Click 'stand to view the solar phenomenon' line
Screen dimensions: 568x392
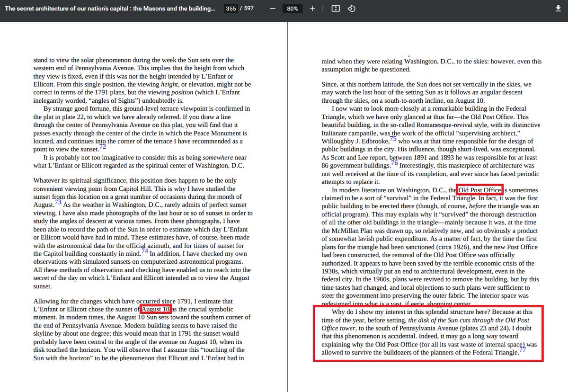(133, 60)
